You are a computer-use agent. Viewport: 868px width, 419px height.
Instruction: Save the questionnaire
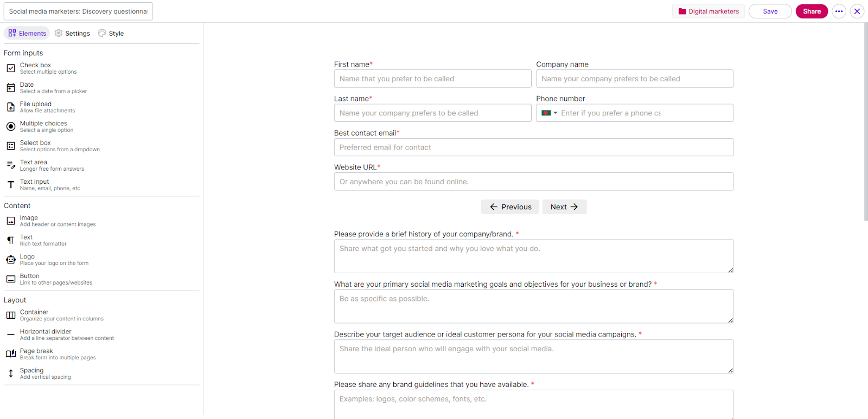(769, 11)
